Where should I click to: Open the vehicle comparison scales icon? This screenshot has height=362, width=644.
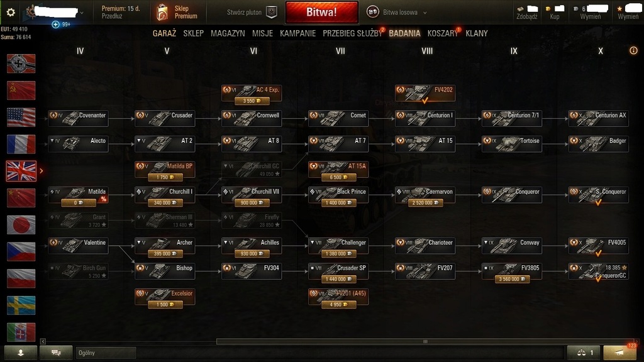click(582, 353)
